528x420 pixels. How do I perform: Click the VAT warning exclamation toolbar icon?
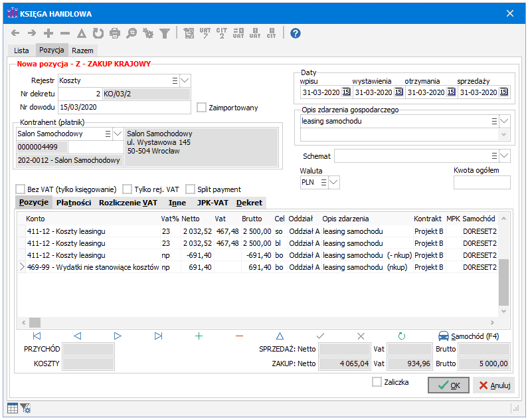pos(255,33)
